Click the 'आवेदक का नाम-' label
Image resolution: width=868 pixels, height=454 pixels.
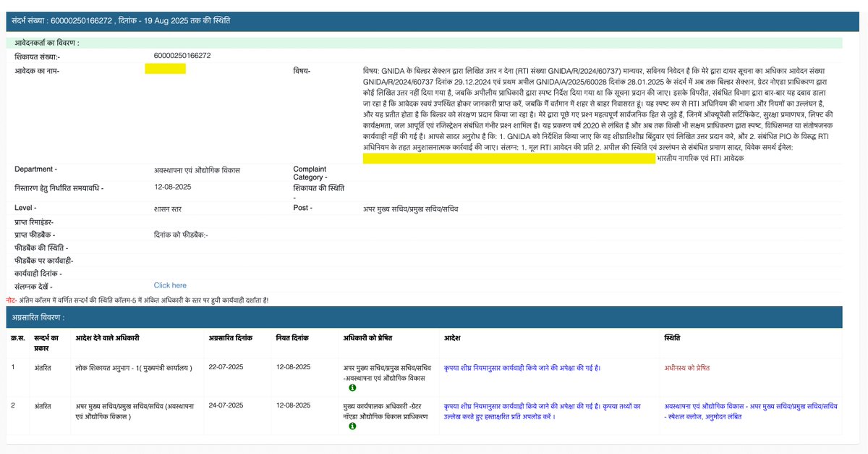coord(37,71)
